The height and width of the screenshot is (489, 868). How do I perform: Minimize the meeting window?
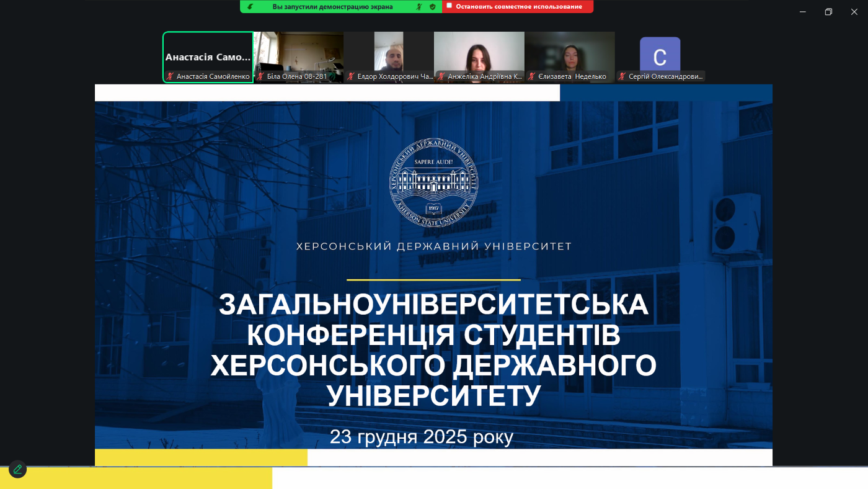[x=803, y=12]
